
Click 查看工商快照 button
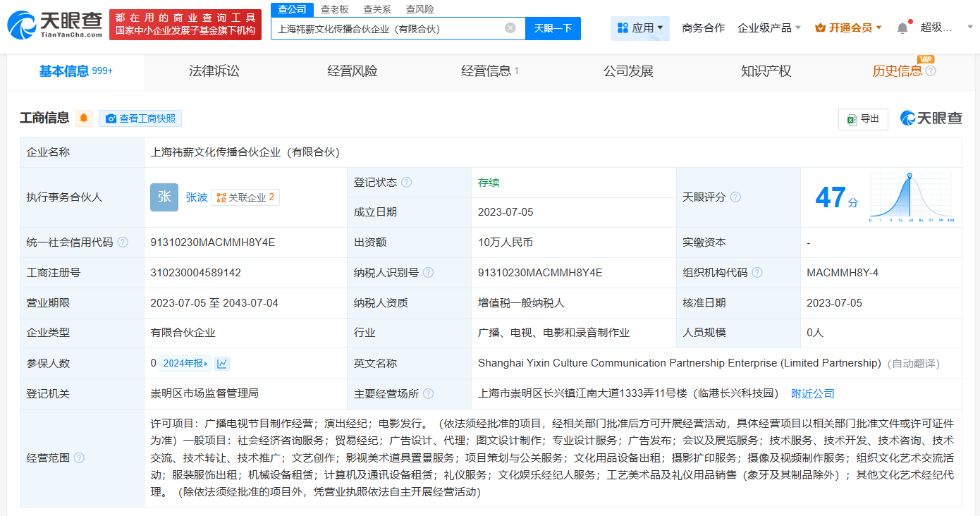pyautogui.click(x=140, y=118)
